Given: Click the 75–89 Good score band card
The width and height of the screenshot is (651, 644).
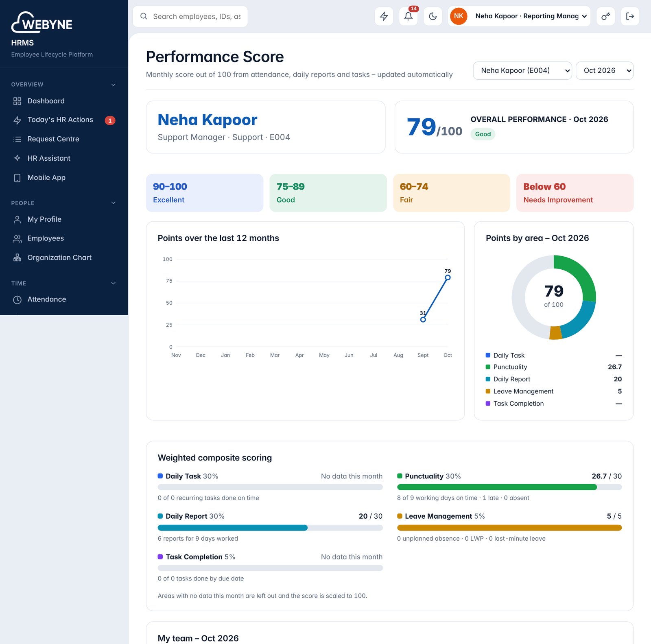Looking at the screenshot, I should [x=328, y=193].
